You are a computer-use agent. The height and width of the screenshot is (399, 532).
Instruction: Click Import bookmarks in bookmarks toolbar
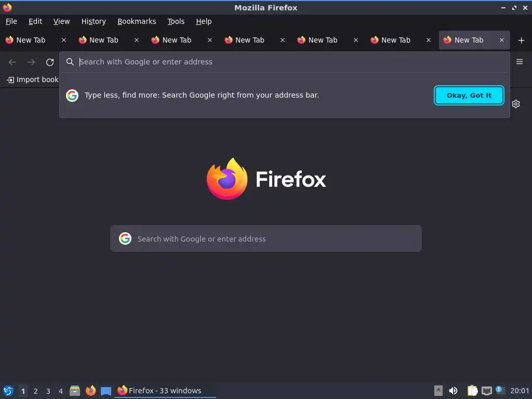(x=33, y=79)
